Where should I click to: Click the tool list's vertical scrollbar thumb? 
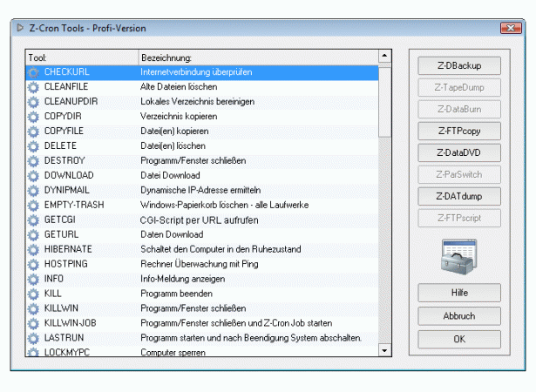(384, 100)
